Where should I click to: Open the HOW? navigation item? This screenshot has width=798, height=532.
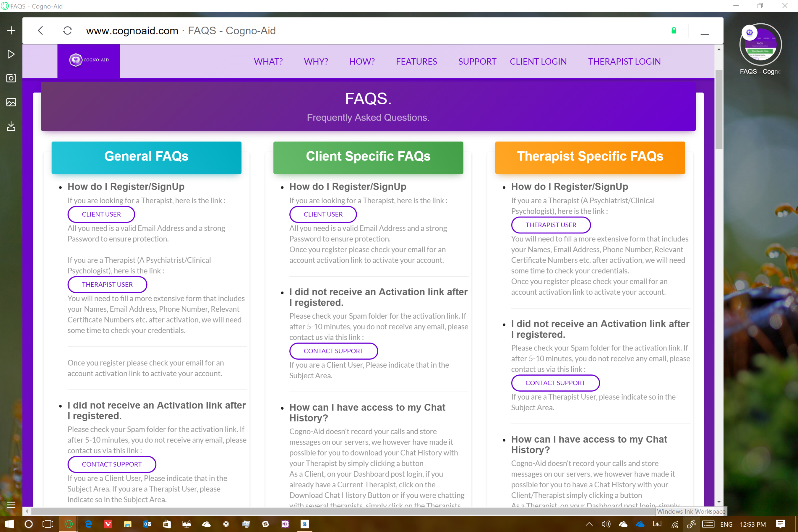(362, 61)
